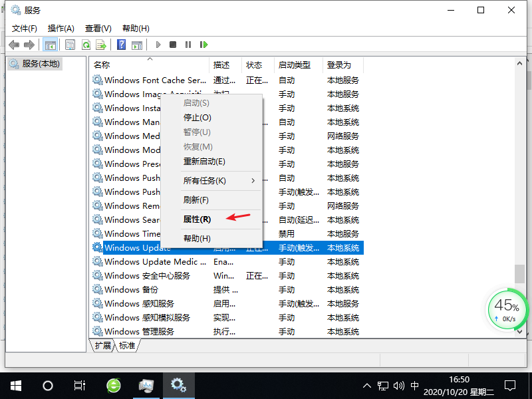Click the Export List toolbar icon

(101, 45)
